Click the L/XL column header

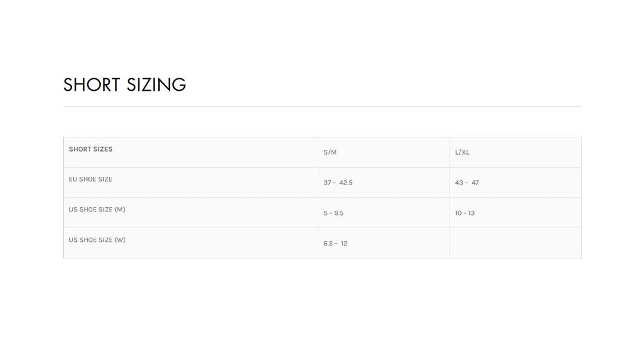tap(462, 152)
